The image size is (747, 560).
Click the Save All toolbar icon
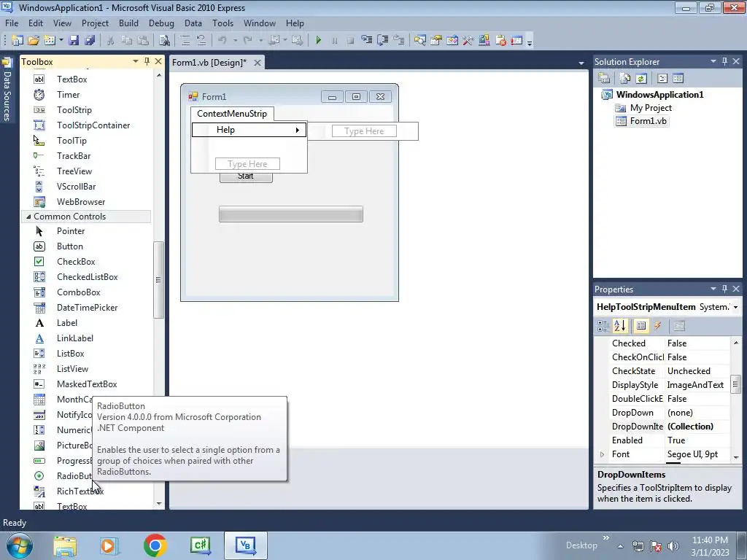pyautogui.click(x=90, y=41)
